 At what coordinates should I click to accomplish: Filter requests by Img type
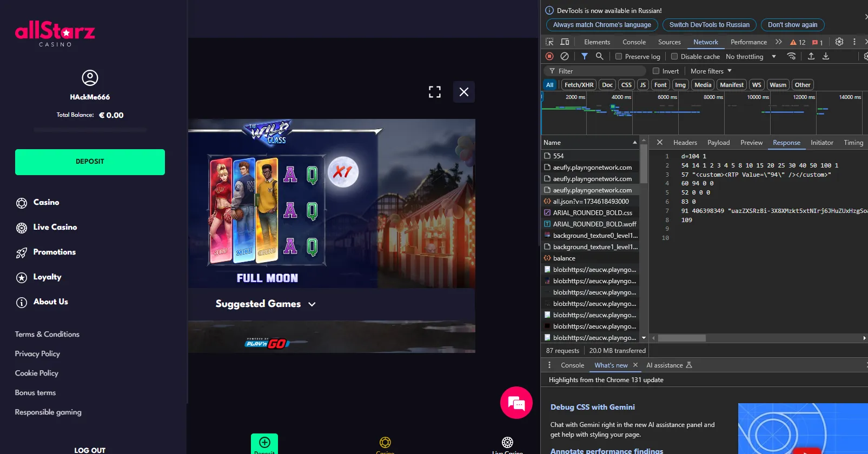point(680,85)
